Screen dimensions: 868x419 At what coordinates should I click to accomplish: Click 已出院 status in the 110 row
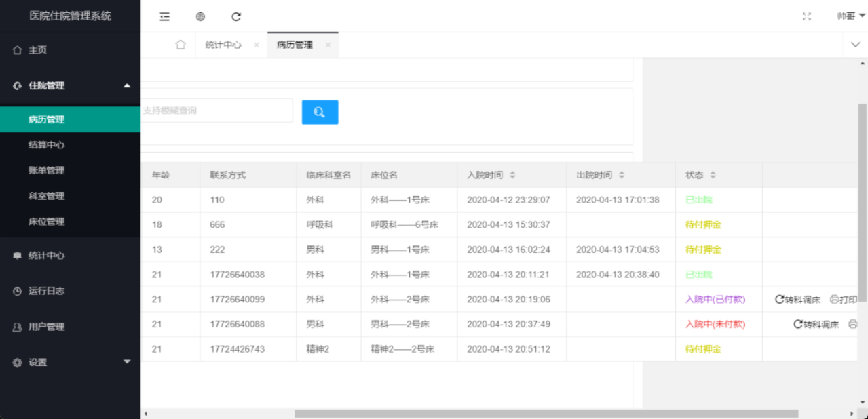(699, 200)
